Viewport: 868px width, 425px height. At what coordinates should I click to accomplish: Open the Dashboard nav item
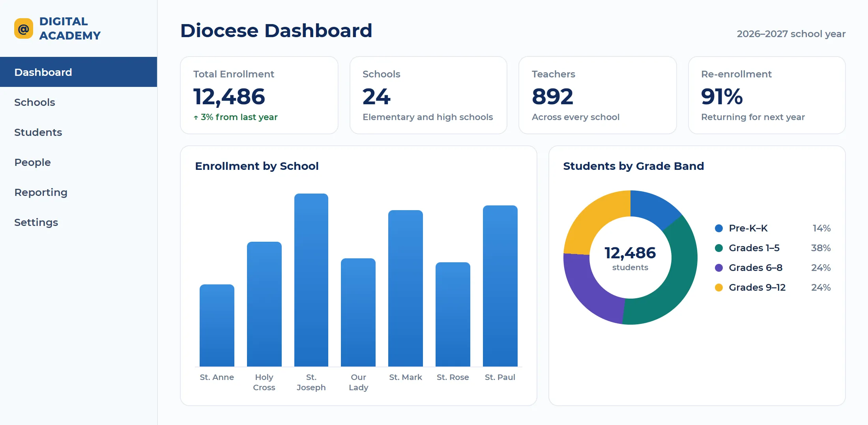pyautogui.click(x=79, y=72)
